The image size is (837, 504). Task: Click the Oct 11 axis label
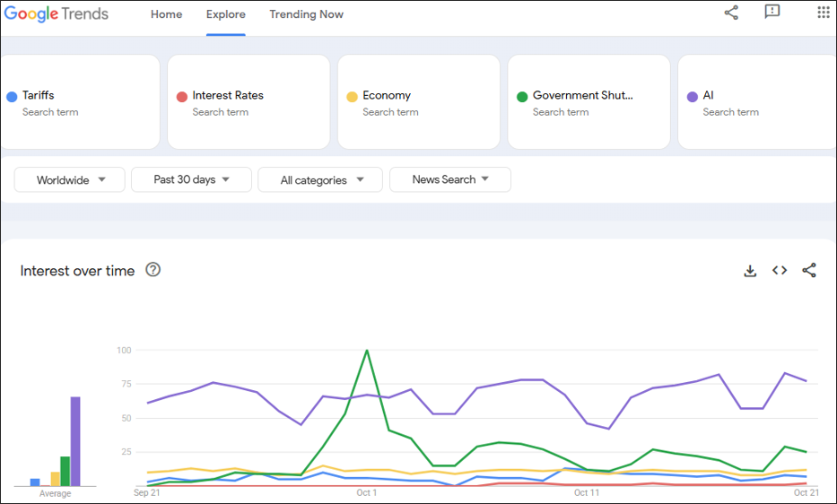click(587, 492)
